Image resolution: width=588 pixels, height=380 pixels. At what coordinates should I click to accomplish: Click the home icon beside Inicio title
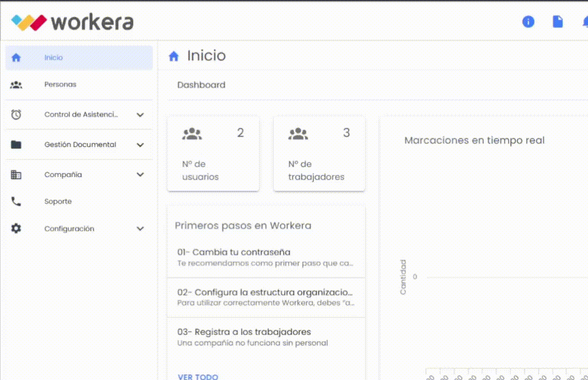click(x=174, y=56)
